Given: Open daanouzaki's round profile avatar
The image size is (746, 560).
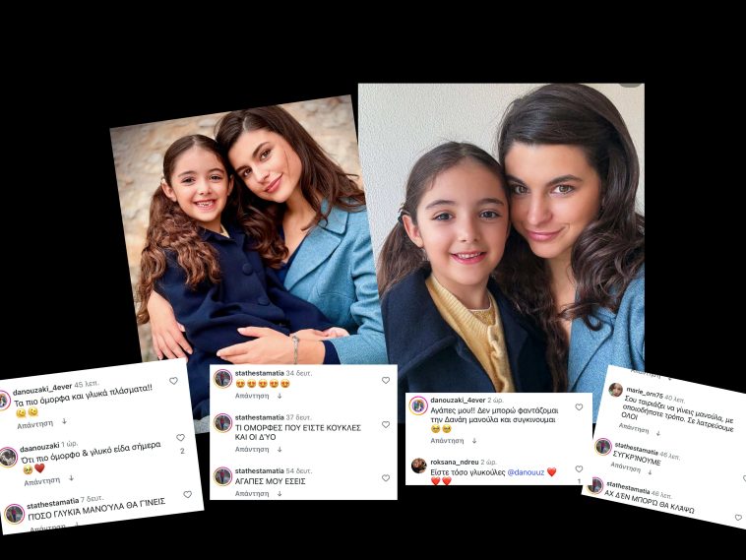Looking at the screenshot, I should [8, 458].
